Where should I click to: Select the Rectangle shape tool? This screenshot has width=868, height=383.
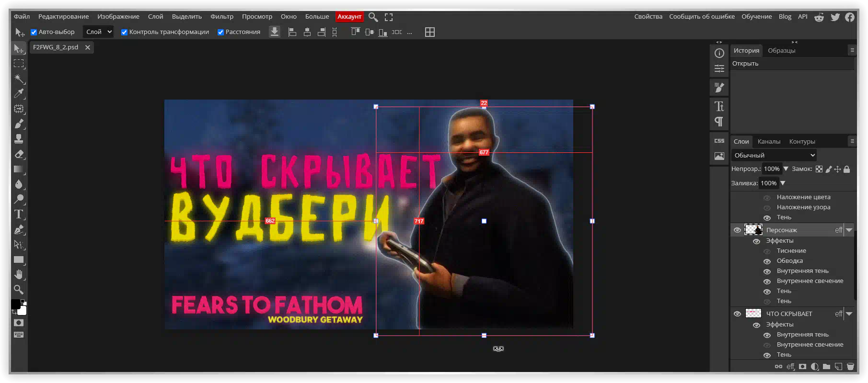[19, 259]
